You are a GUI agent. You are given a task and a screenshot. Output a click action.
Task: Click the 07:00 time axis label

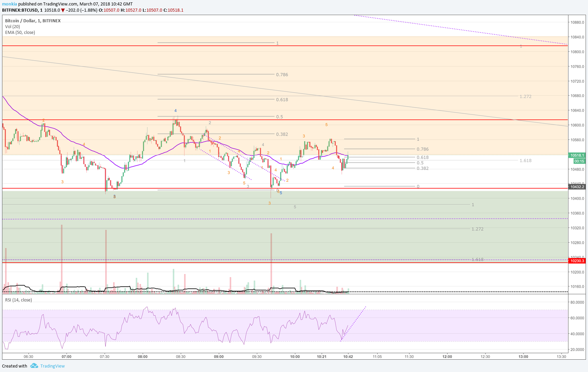pos(67,357)
